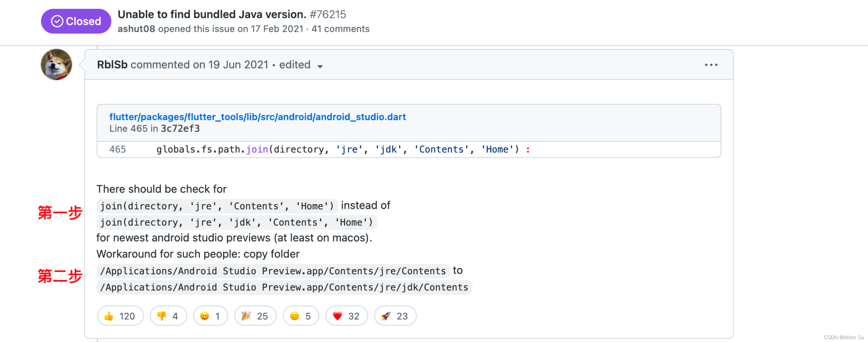Expand the edited history dropdown arrow
Image resolution: width=868 pixels, height=342 pixels.
pos(320,66)
